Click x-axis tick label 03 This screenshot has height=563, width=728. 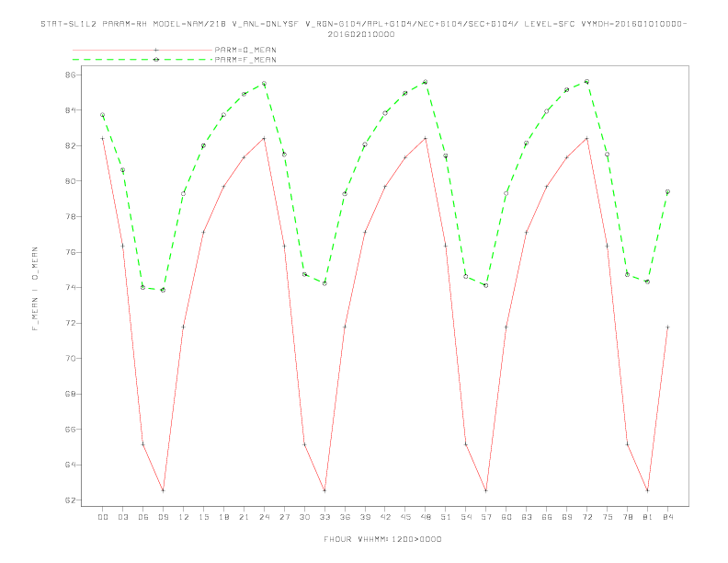[122, 517]
